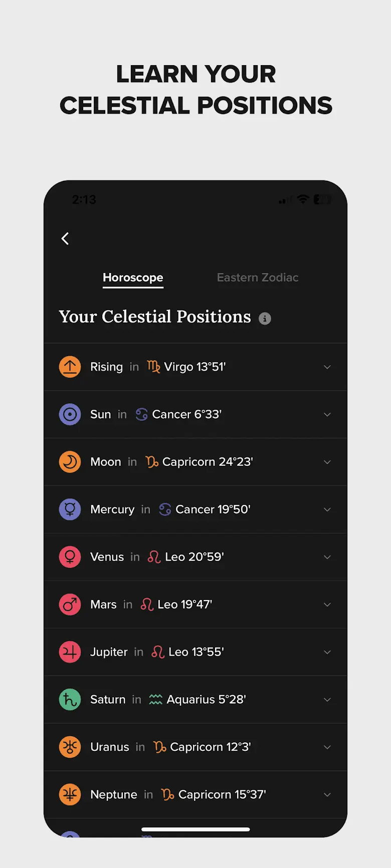Expand the Rising in Virgo row chevron
This screenshot has height=868, width=391.
pos(327,367)
